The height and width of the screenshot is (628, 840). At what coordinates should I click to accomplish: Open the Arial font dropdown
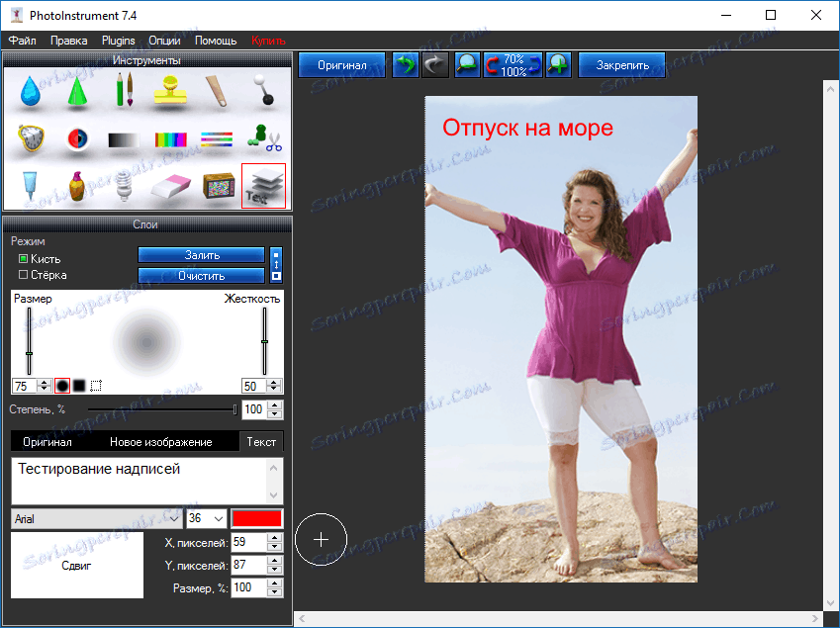(96, 518)
